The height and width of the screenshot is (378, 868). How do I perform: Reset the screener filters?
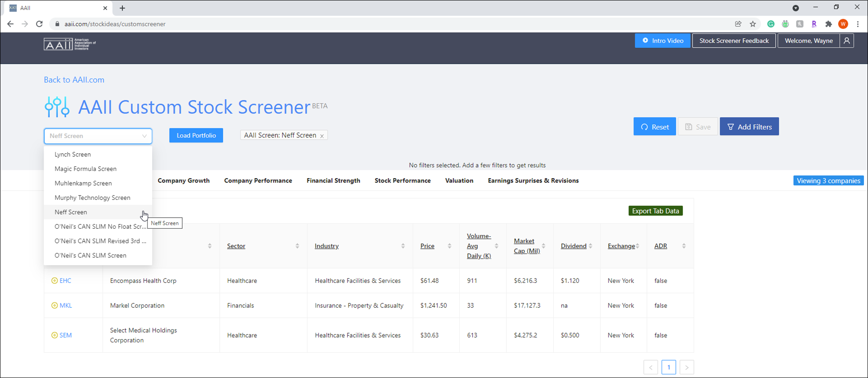tap(655, 127)
